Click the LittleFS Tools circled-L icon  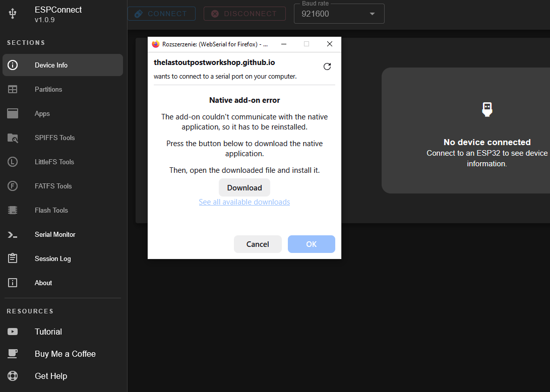coord(13,162)
